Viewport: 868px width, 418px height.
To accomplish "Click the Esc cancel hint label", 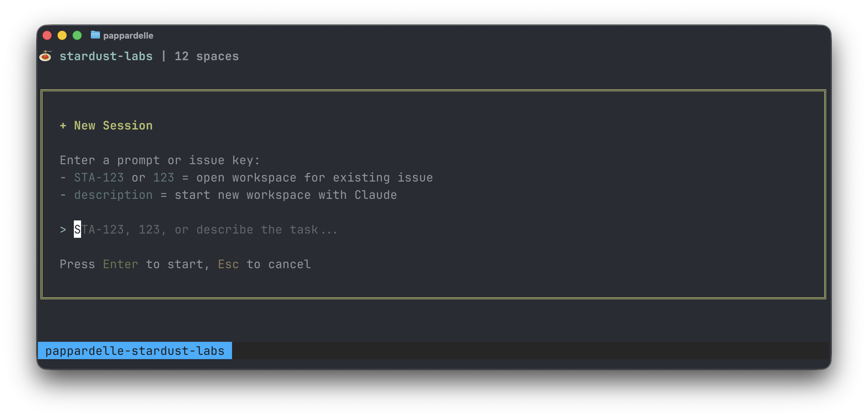I will (228, 264).
